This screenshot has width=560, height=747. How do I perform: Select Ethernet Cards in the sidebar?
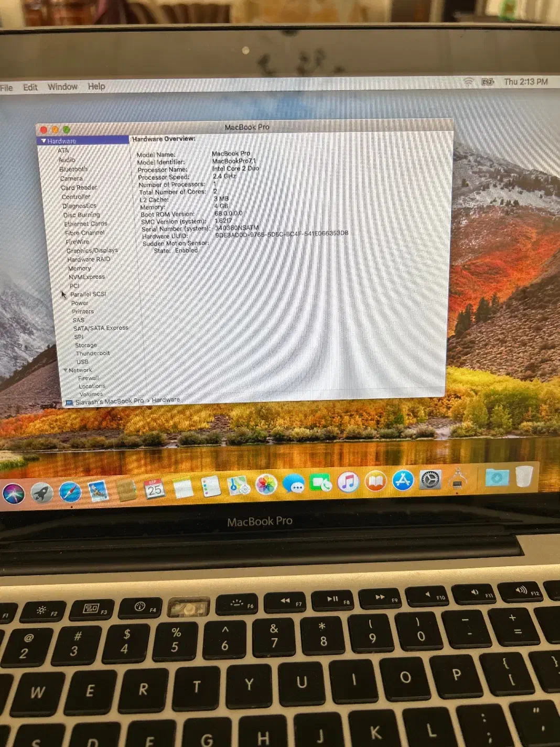click(x=85, y=224)
